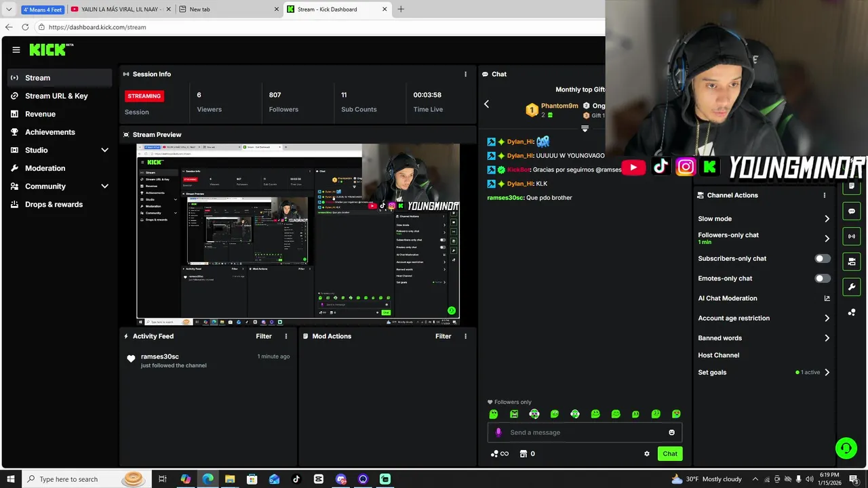Click the wrench tools icon in right sidebar
This screenshot has height=488, width=868.
(852, 287)
